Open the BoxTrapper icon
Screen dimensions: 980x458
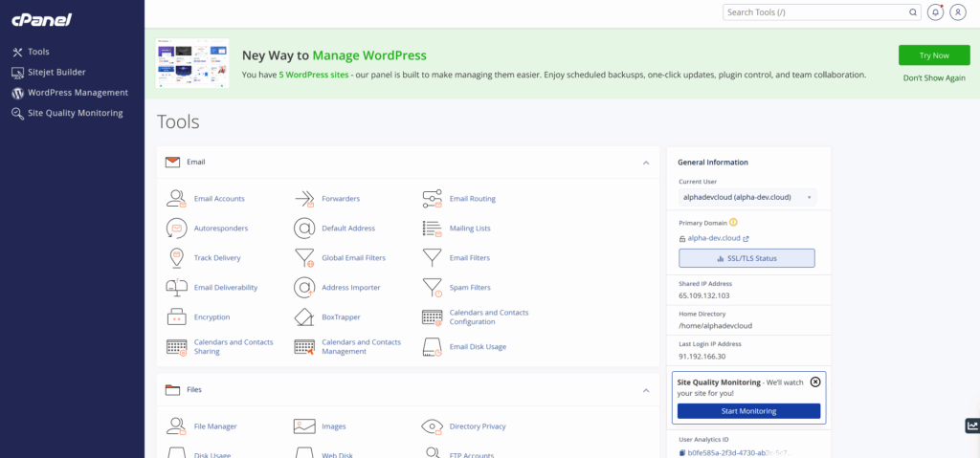[x=303, y=316]
